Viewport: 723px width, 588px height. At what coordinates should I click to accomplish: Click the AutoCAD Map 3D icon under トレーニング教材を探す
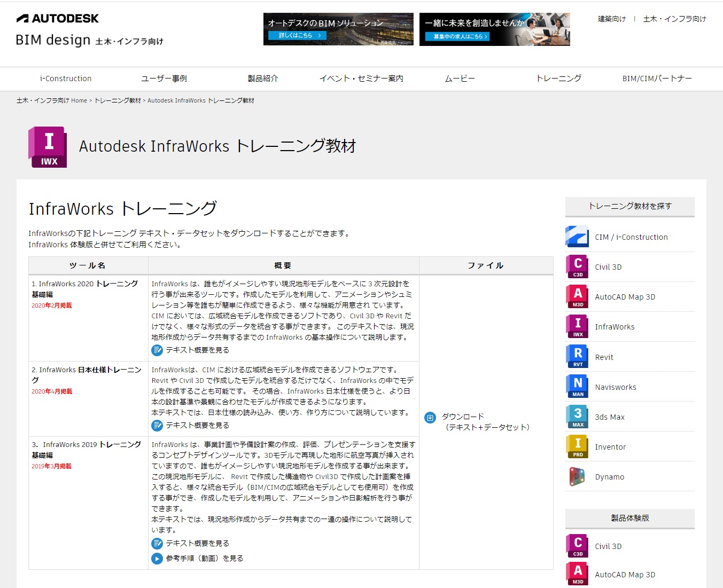click(577, 296)
